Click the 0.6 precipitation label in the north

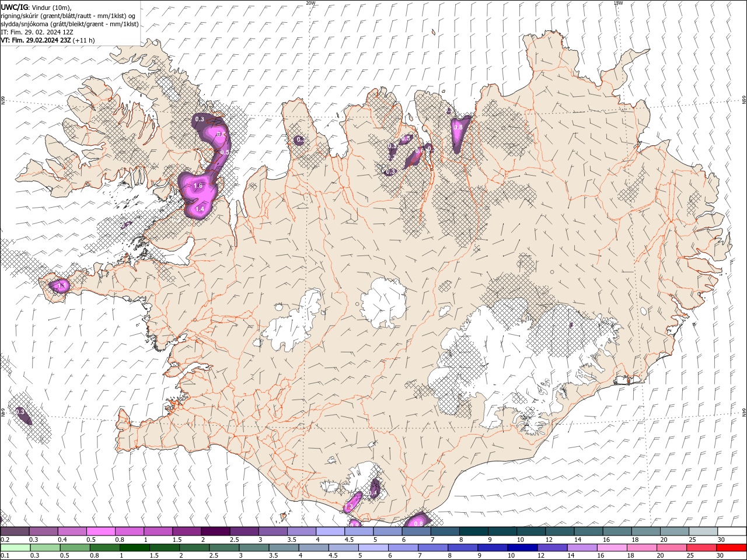pos(419,151)
